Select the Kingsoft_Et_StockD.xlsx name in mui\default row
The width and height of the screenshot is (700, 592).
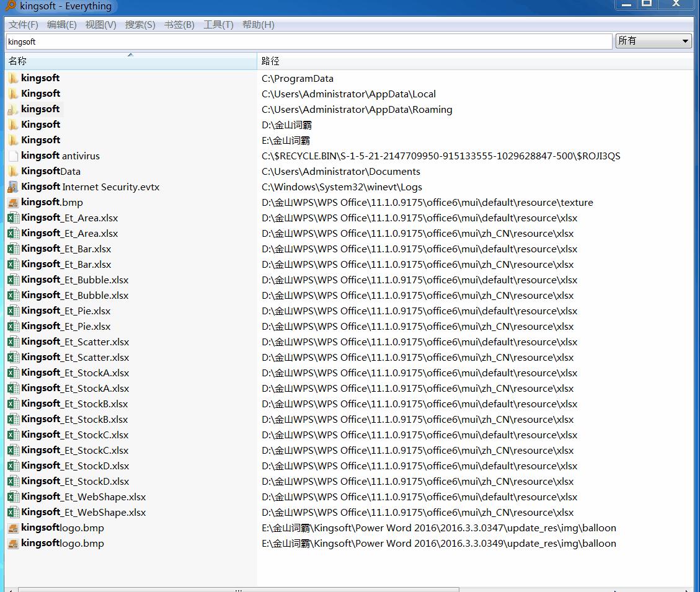[75, 466]
